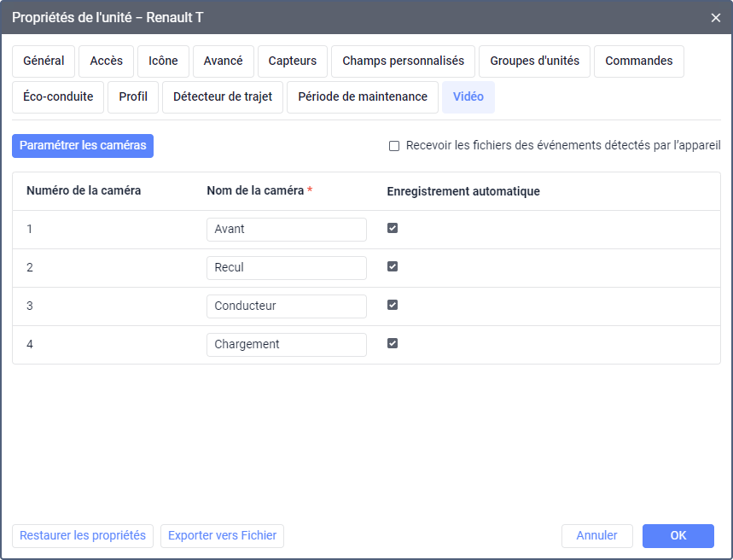Click Exporter vers Fichier
This screenshot has height=560, width=733.
(x=222, y=536)
